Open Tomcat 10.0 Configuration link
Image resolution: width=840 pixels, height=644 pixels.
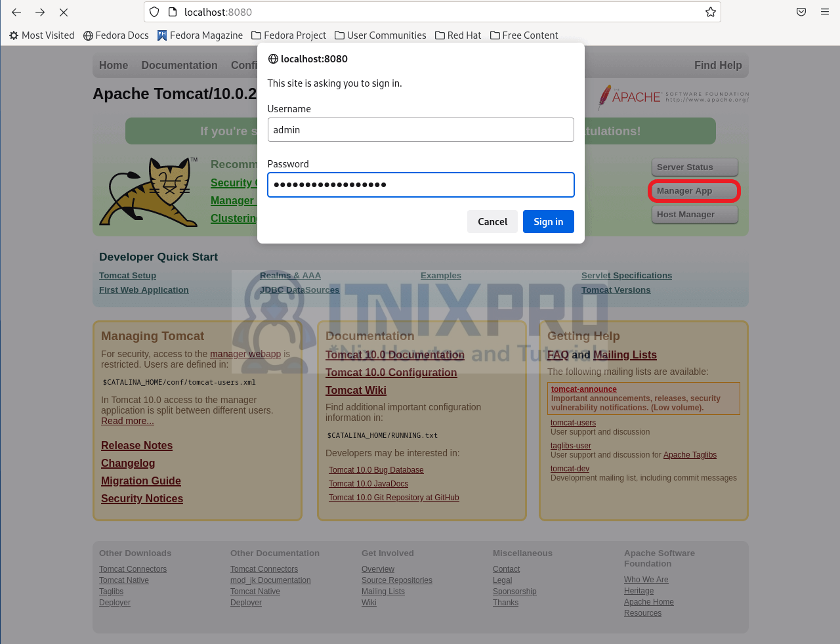pos(391,372)
